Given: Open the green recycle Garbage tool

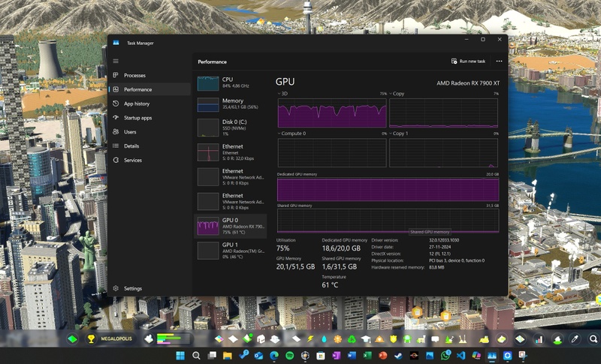Looking at the screenshot, I should tap(352, 339).
